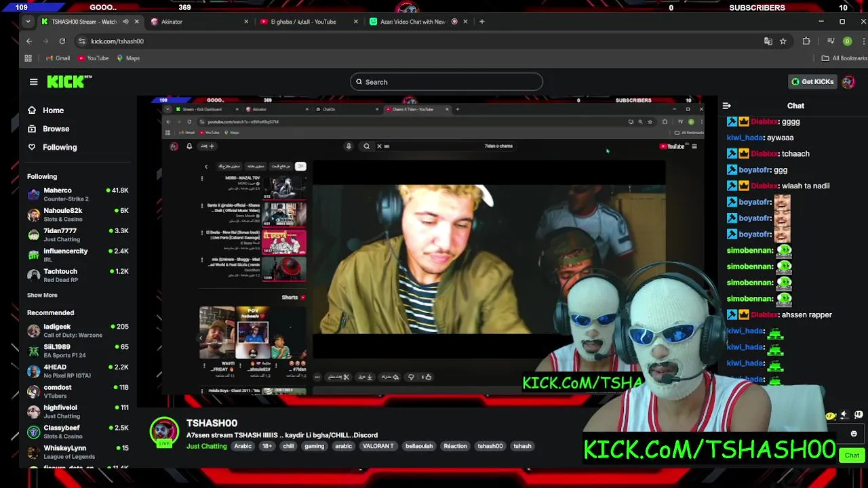Select the chill stream tag
This screenshot has height=488, width=868.
coord(288,446)
